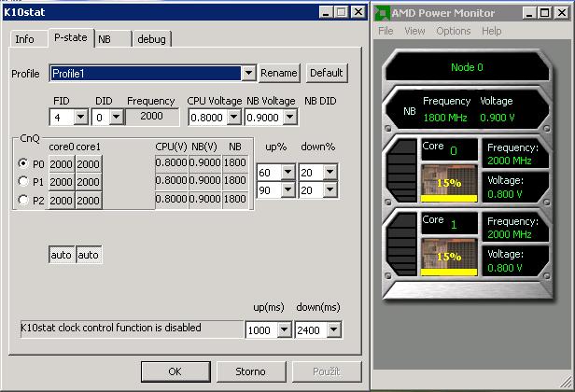Open the Profile1 profile dropdown
The image size is (575, 392).
[248, 73]
